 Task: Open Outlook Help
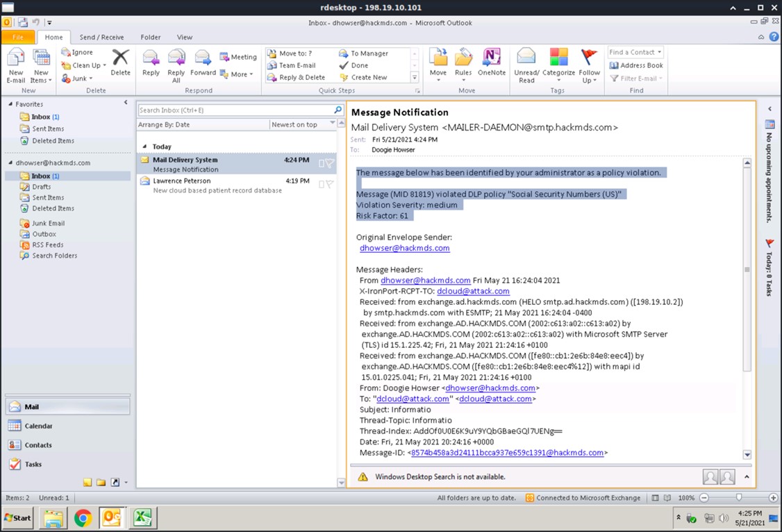[x=774, y=36]
